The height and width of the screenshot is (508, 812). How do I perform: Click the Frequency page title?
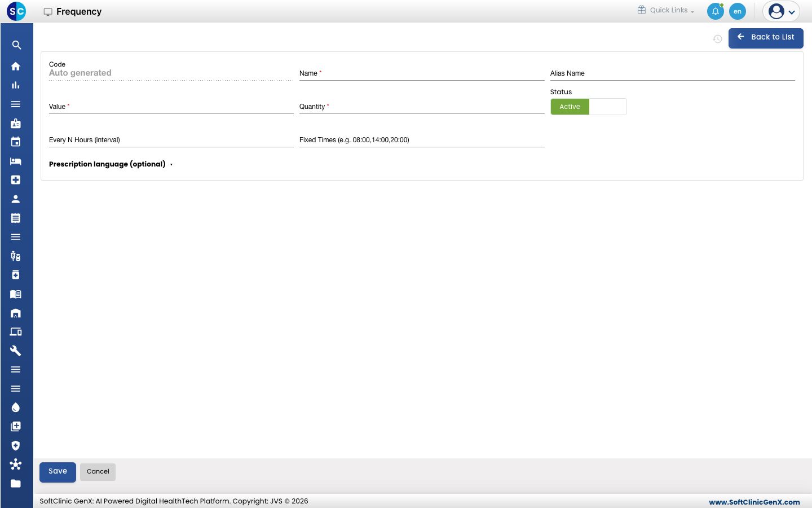click(x=79, y=12)
